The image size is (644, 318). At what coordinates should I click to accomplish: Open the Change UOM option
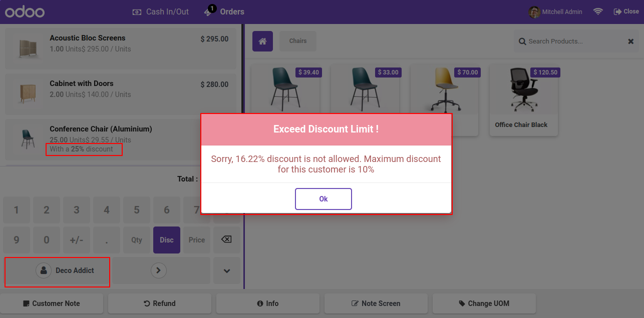[x=484, y=303]
